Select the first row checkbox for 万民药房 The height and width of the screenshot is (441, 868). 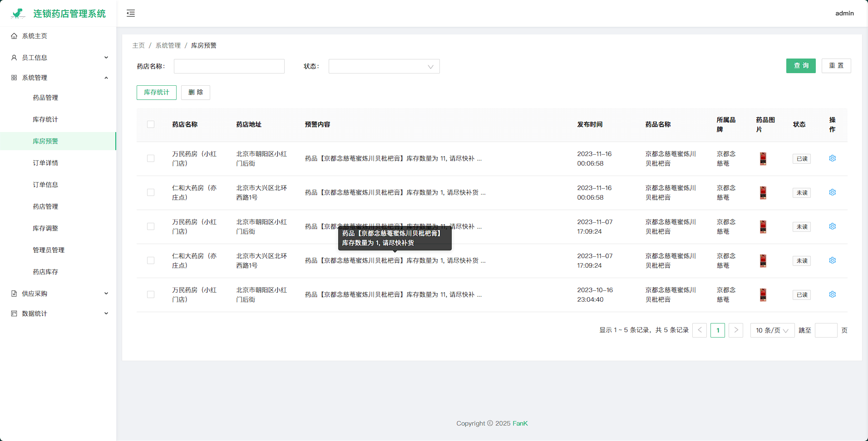tap(151, 158)
